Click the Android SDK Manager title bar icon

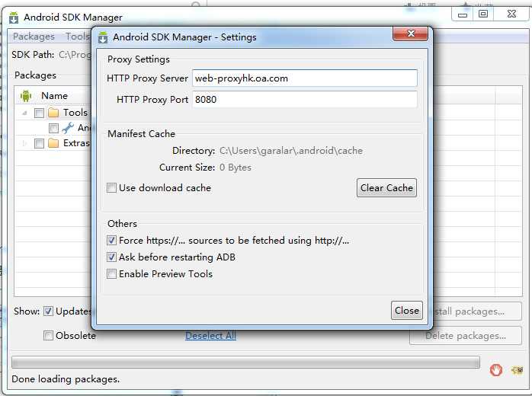[14, 18]
